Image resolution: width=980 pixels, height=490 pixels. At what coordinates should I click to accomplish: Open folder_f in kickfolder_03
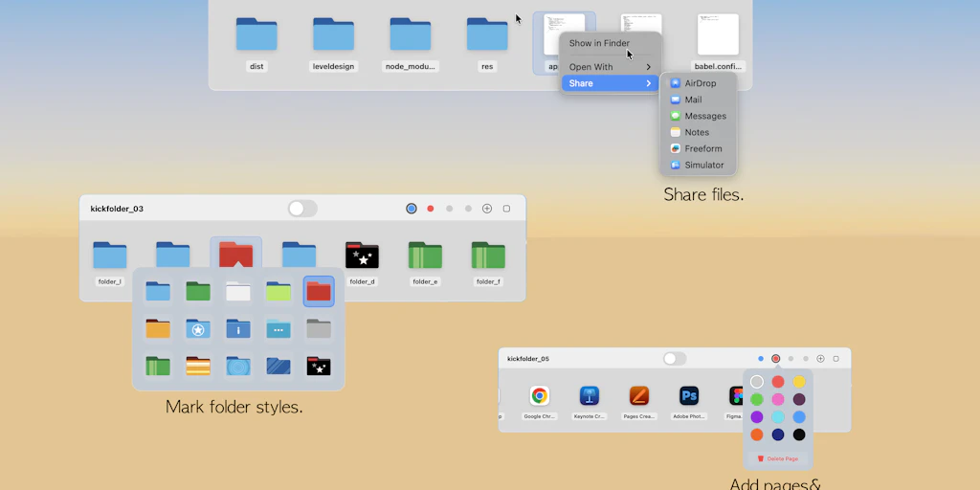coord(488,255)
